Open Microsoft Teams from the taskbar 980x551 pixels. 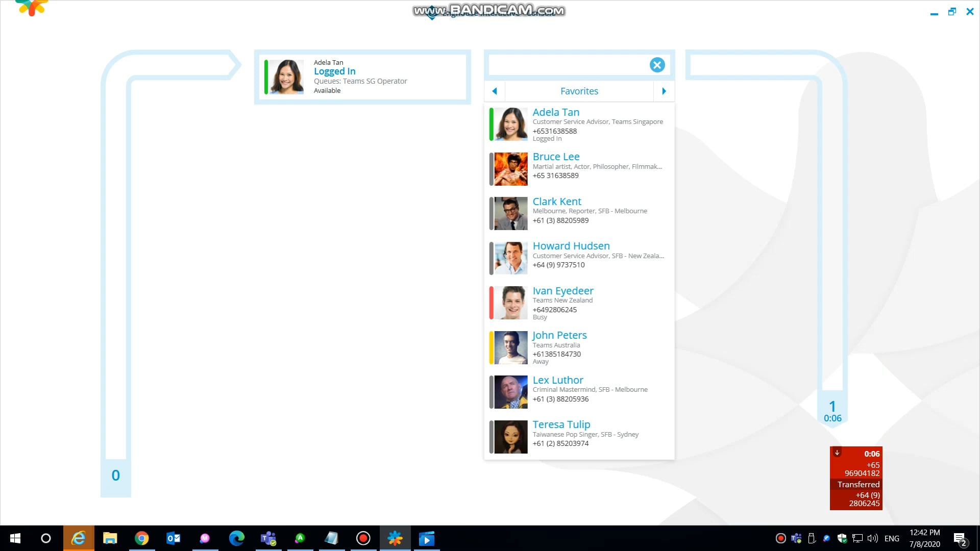pos(267,538)
